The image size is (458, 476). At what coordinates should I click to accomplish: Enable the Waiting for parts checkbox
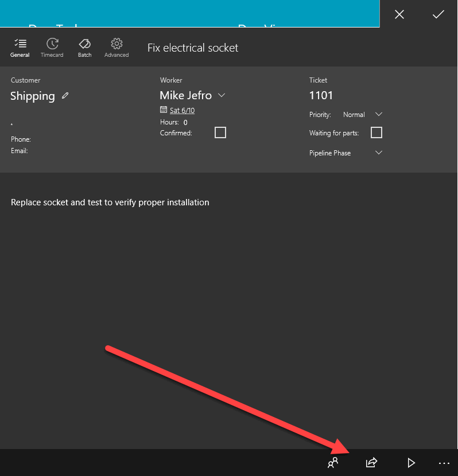click(x=377, y=132)
